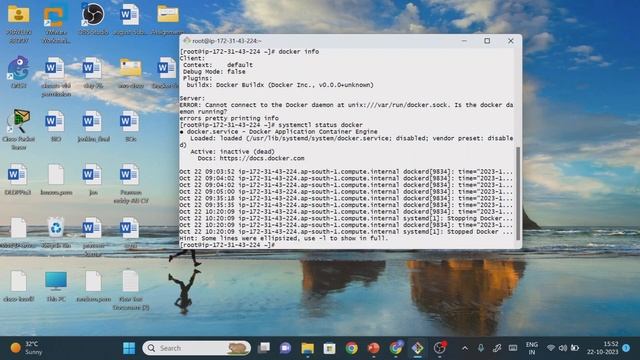The image size is (640, 360).
Task: Open File Explorer from the taskbar
Action: [x=307, y=348]
